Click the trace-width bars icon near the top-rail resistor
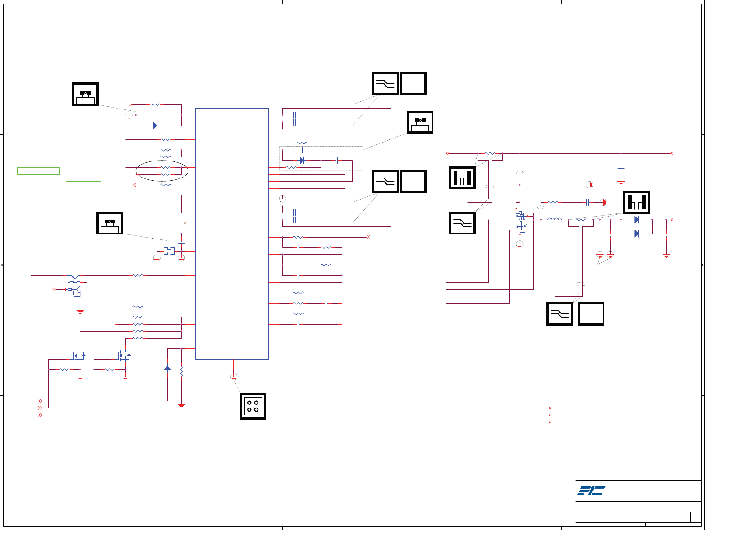The width and height of the screenshot is (756, 534). click(x=463, y=178)
